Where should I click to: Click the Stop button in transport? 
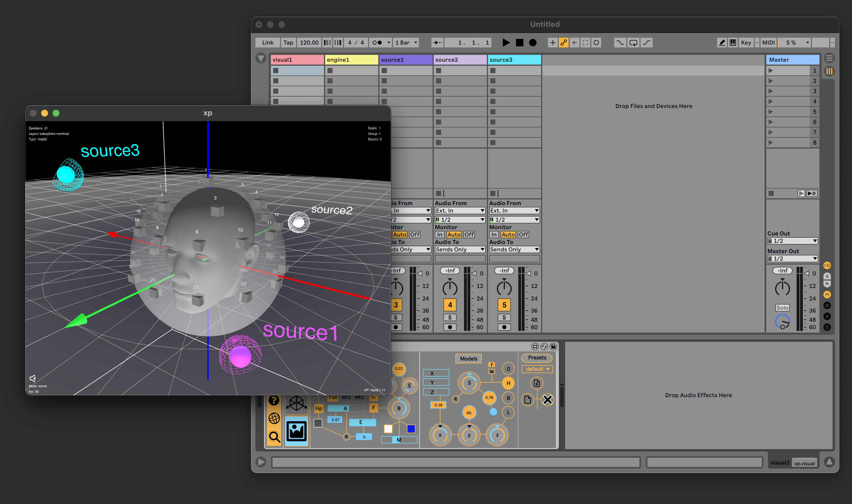click(519, 43)
